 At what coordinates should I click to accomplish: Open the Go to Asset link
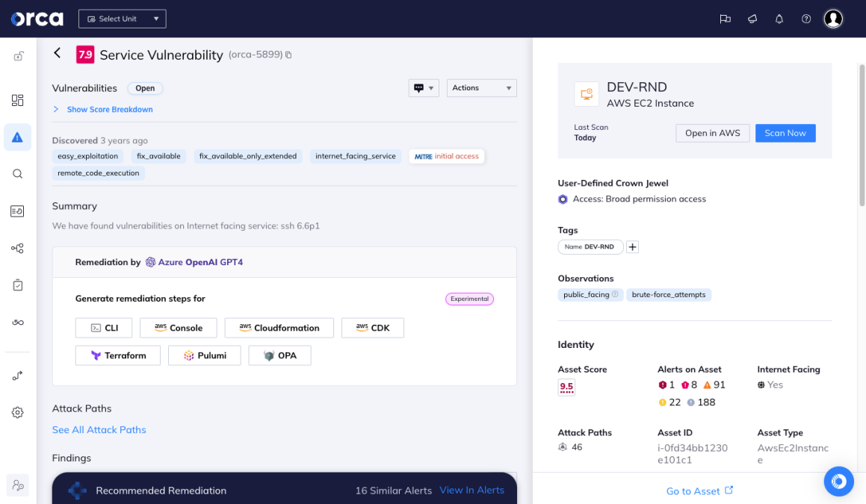699,491
